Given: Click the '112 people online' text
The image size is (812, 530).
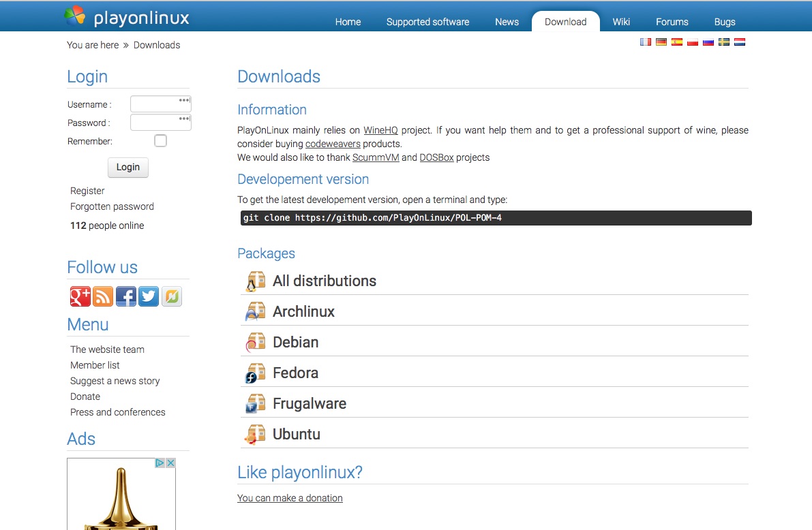Looking at the screenshot, I should tap(107, 225).
